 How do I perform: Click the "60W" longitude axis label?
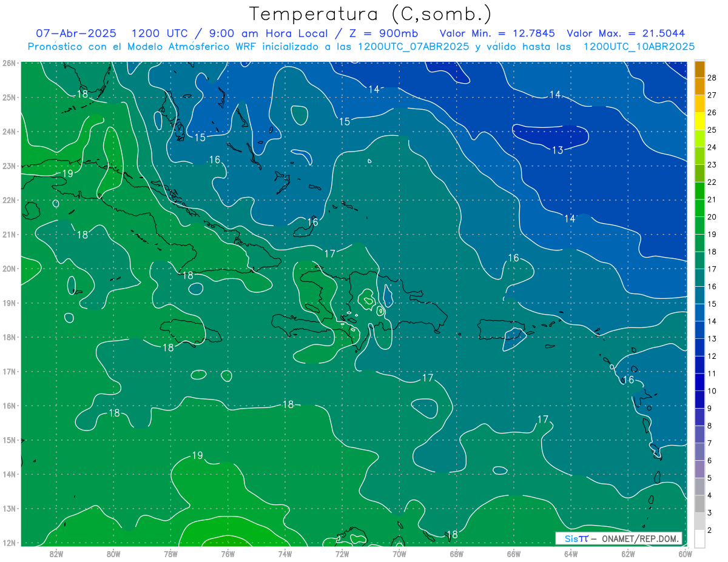click(x=686, y=554)
